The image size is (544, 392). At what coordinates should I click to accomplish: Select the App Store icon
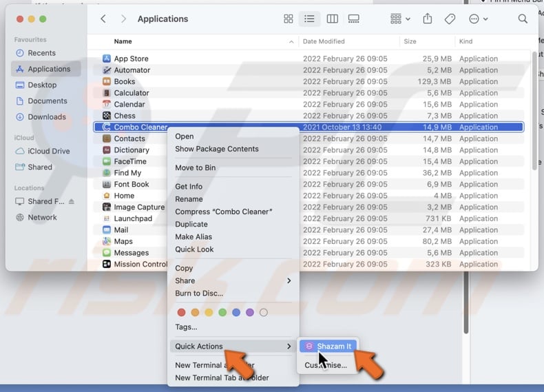[107, 59]
